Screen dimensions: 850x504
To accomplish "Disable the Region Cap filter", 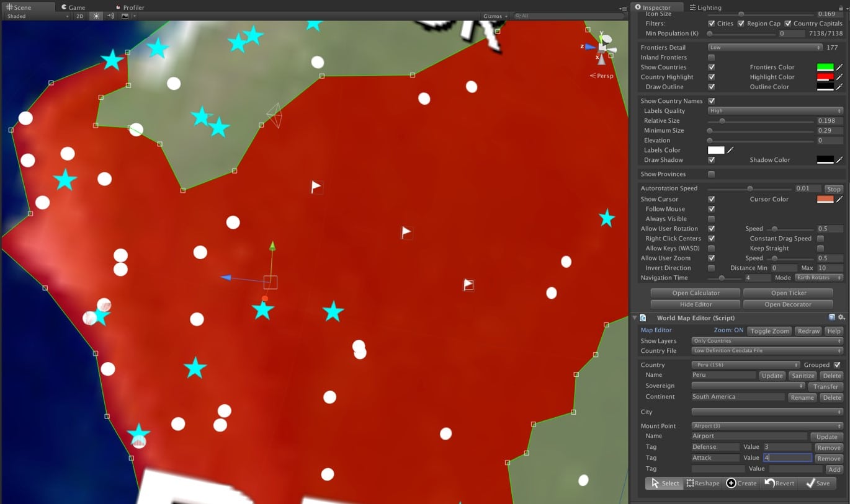I will tap(741, 23).
